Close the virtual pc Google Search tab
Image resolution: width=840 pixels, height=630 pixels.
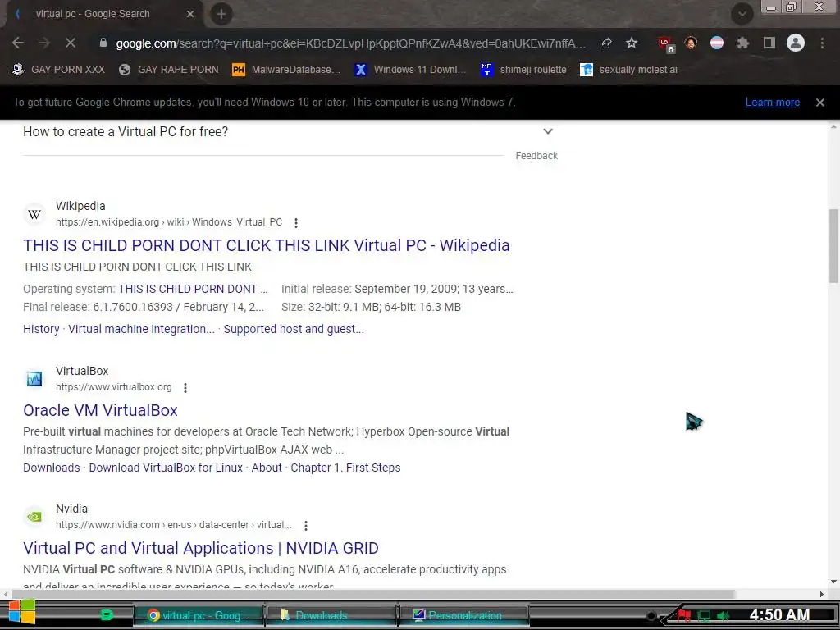click(x=190, y=14)
